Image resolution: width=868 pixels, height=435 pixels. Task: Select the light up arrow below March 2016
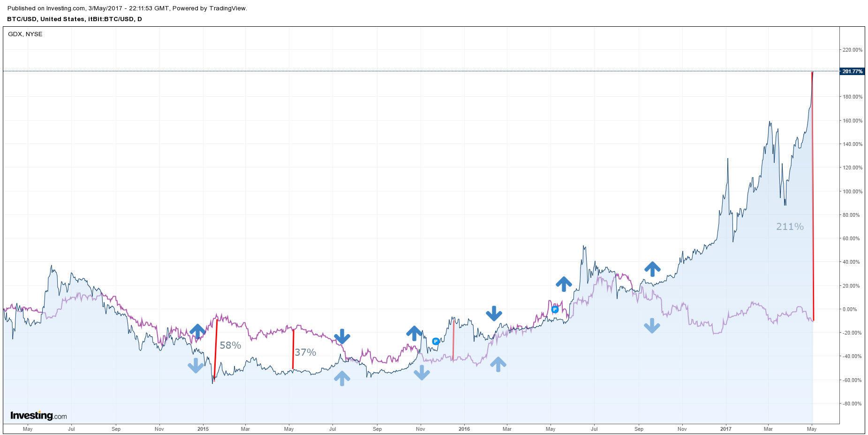pos(498,364)
